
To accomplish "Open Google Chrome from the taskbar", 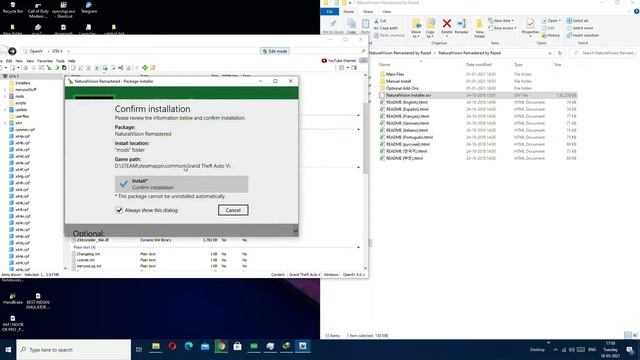I will [221, 347].
